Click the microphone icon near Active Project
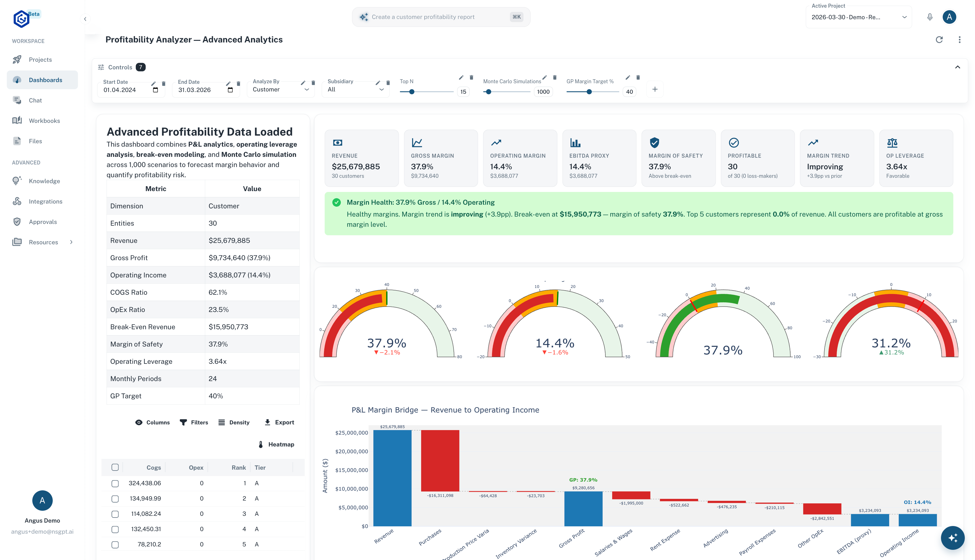 (930, 16)
